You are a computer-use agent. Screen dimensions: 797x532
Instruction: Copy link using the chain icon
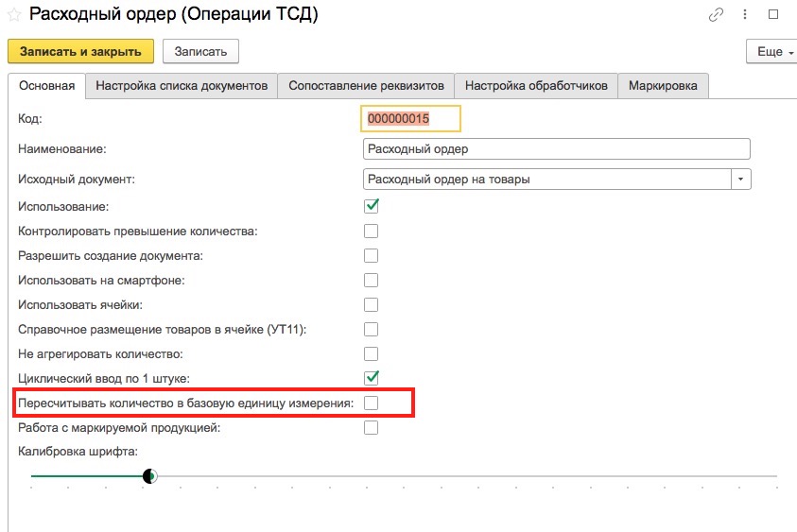(x=716, y=15)
